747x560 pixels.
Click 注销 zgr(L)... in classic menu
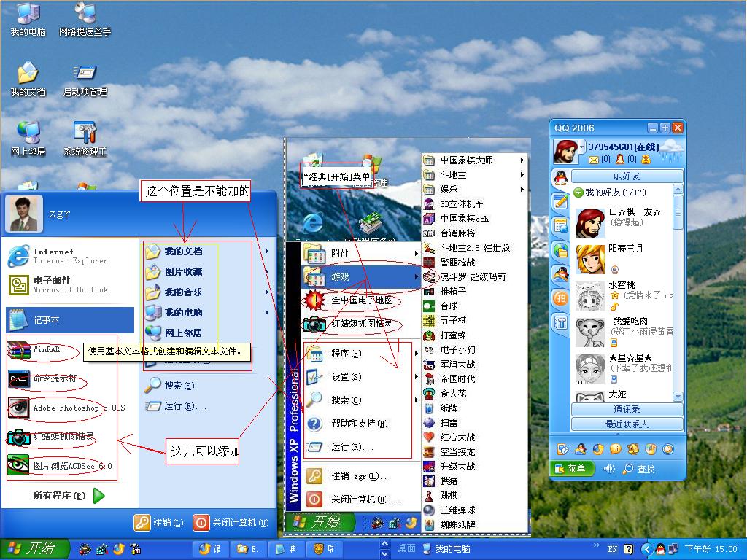point(361,476)
